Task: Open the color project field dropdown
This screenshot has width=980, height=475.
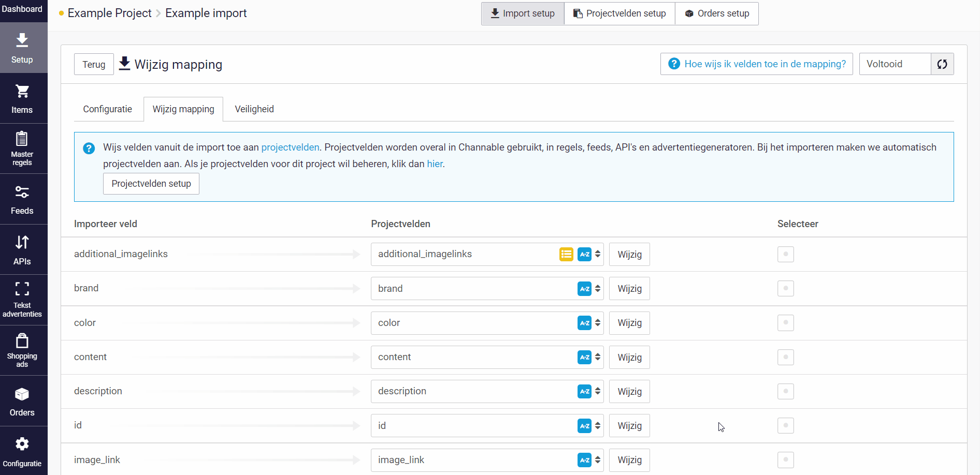Action: click(598, 323)
